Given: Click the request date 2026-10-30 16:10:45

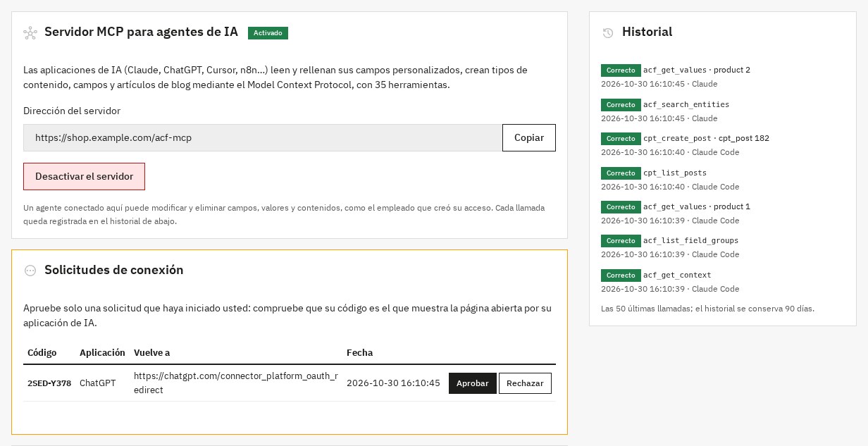Looking at the screenshot, I should point(393,383).
